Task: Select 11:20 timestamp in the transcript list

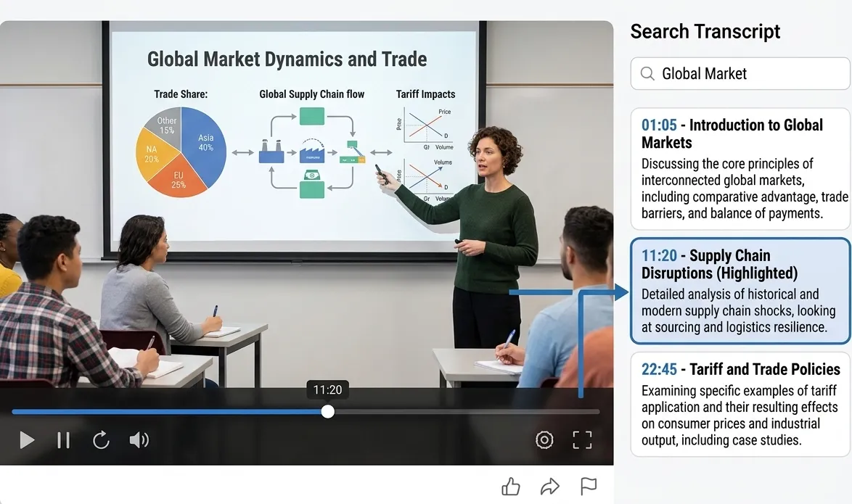Action: point(659,255)
